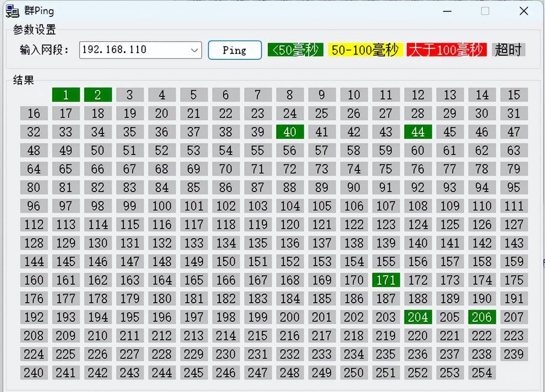The width and height of the screenshot is (545, 392).
Task: Click gray host cell 31
Action: point(514,113)
